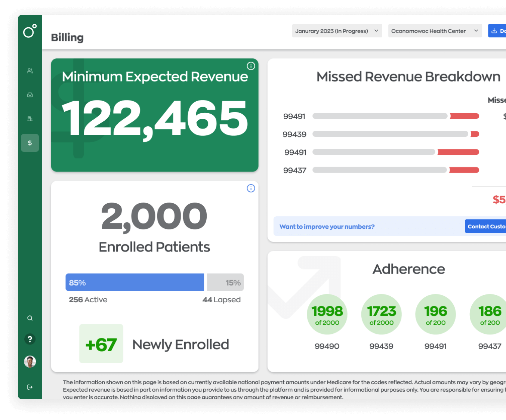Select the Billing dollar sidebar icon
The width and height of the screenshot is (506, 420).
[x=30, y=143]
